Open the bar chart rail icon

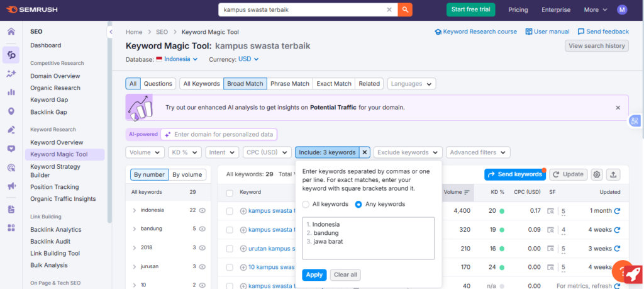pos(11,92)
